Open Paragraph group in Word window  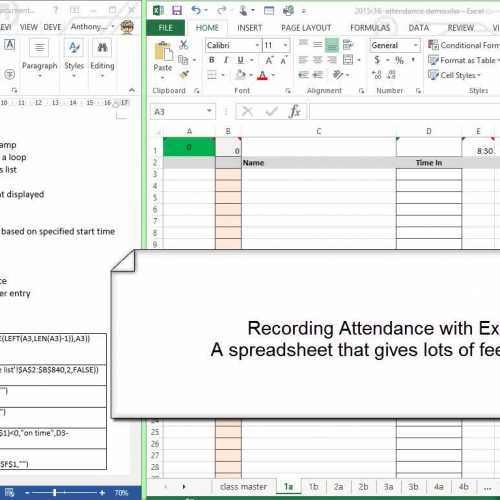point(40,58)
